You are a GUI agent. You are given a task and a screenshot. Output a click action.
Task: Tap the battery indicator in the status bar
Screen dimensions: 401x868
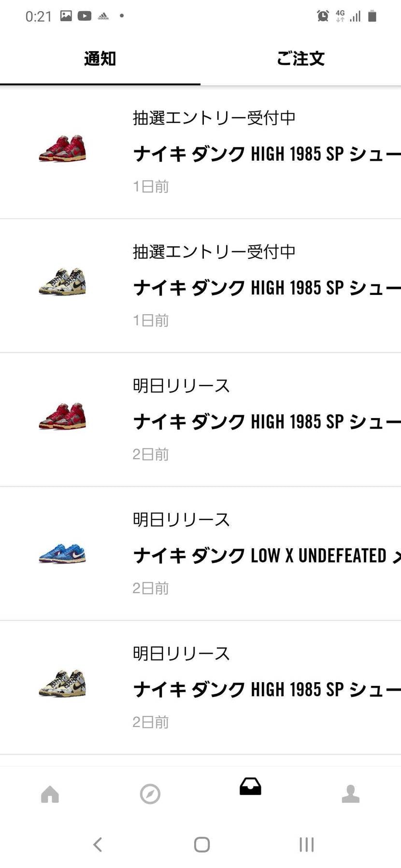372,15
